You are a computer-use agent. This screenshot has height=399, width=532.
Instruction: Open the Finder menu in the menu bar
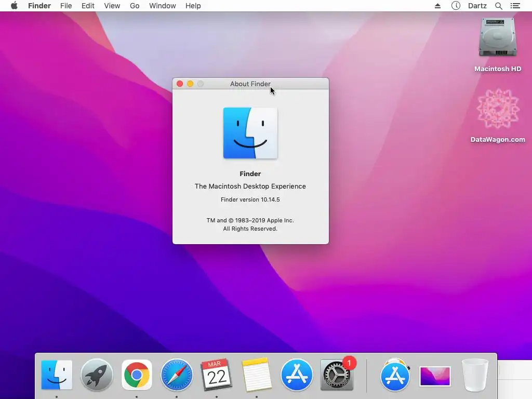click(x=39, y=6)
